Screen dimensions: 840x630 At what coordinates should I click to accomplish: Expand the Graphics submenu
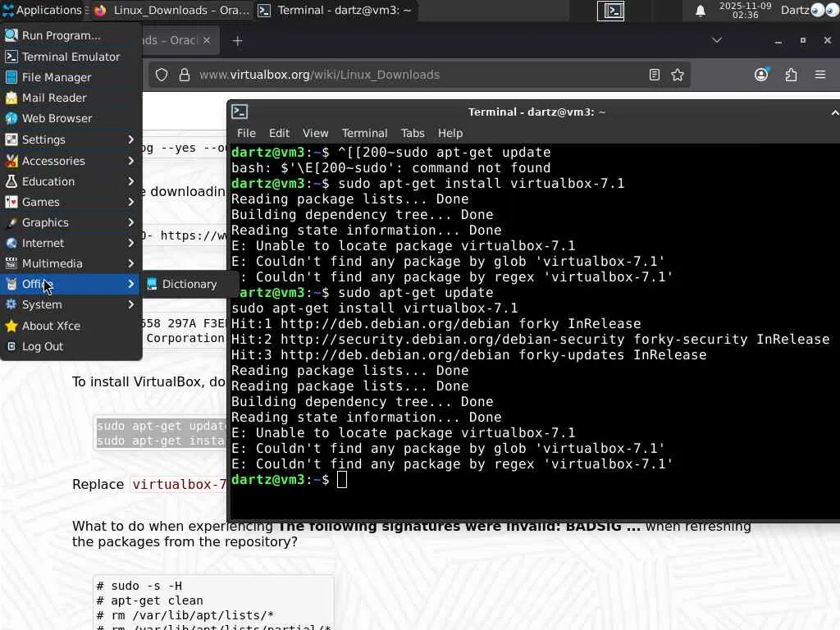click(x=71, y=222)
